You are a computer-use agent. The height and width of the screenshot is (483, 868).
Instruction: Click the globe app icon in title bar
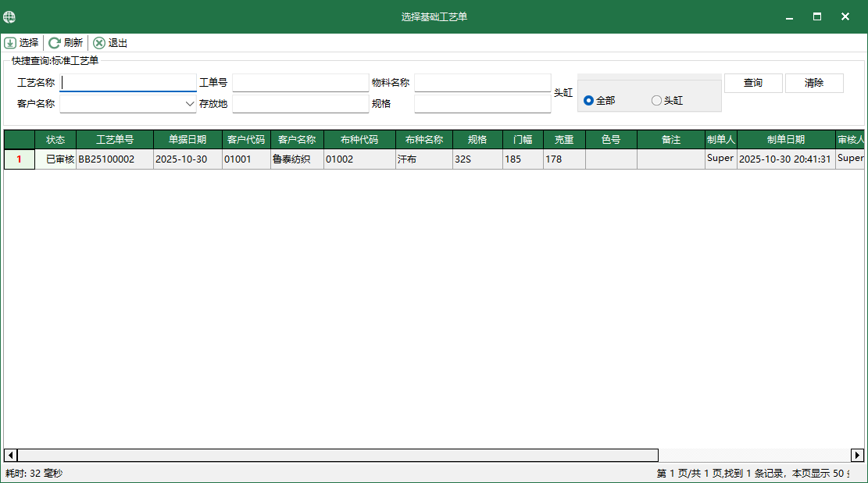[x=9, y=16]
